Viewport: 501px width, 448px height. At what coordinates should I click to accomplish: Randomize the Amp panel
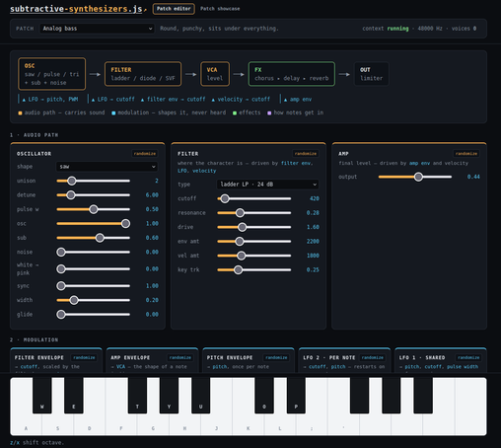(466, 154)
